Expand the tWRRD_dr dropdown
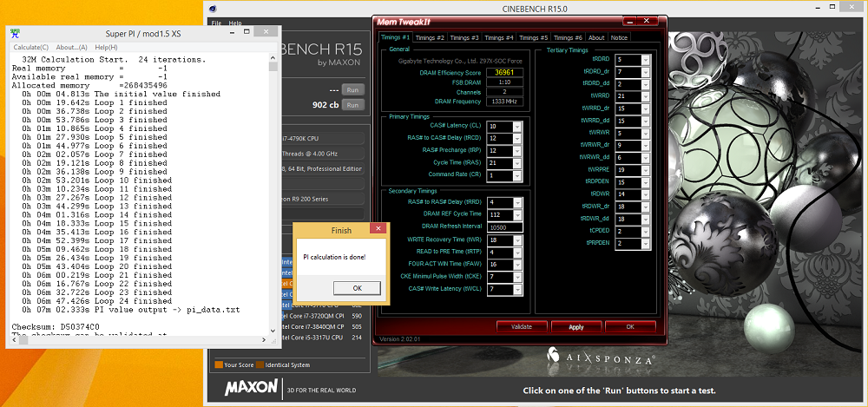Screen dimensions: 868x407 pyautogui.click(x=646, y=108)
